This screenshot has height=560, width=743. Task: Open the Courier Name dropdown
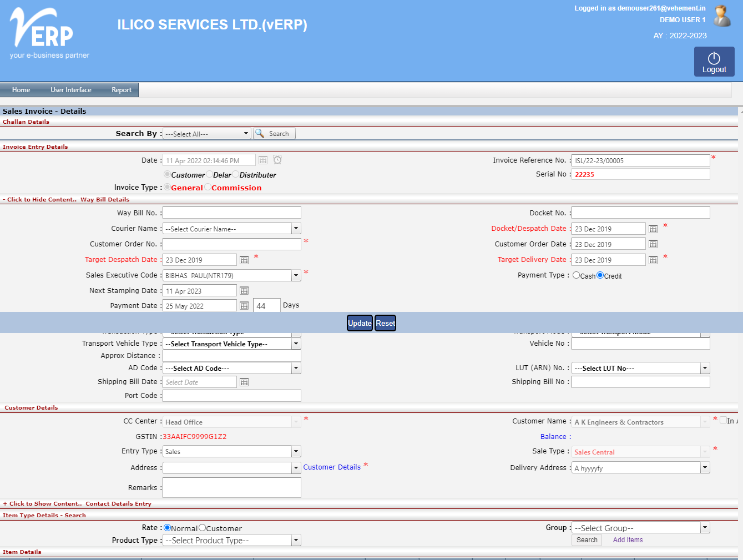coord(232,229)
